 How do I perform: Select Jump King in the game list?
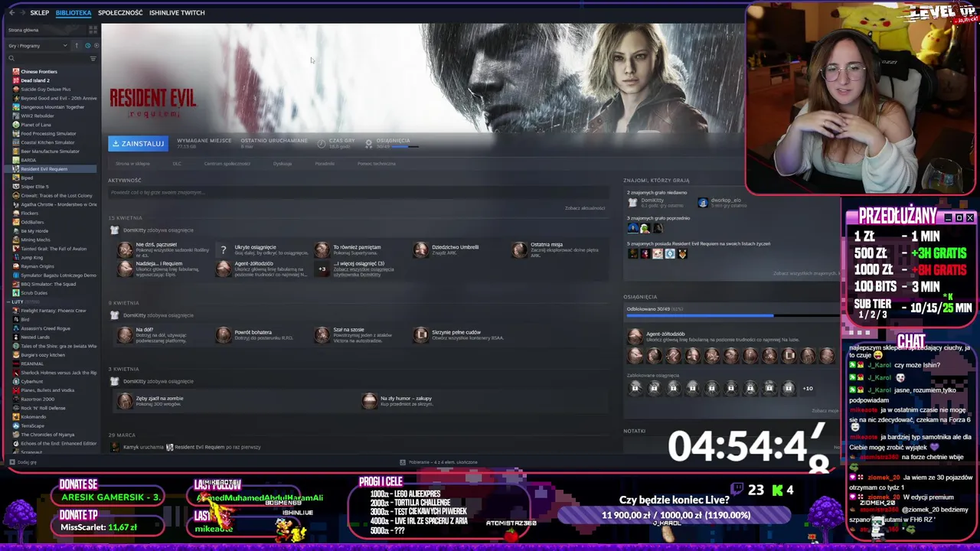pyautogui.click(x=32, y=257)
